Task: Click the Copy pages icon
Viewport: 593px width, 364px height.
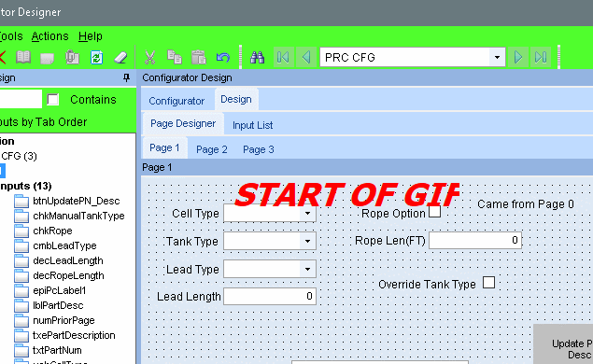Action: [175, 58]
